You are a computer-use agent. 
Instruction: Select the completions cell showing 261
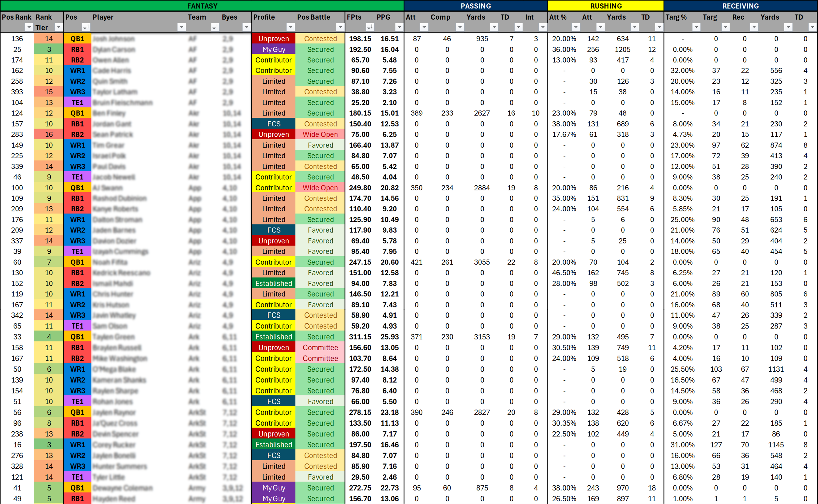click(x=447, y=262)
